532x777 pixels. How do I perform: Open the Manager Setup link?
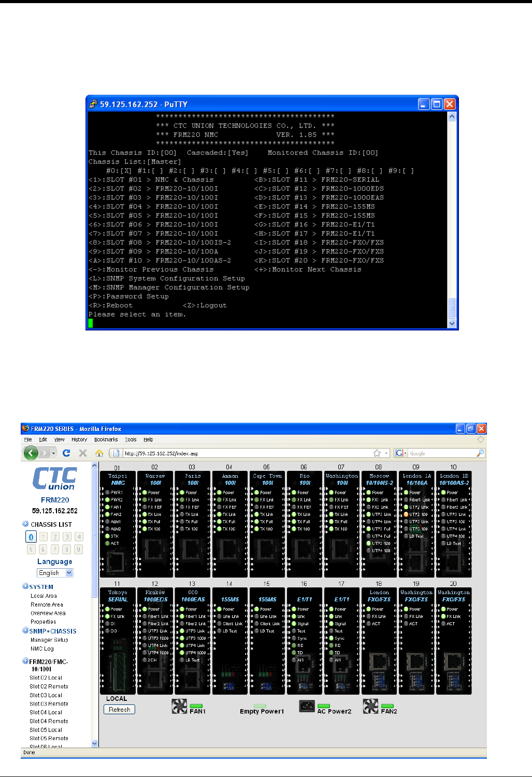[49, 640]
